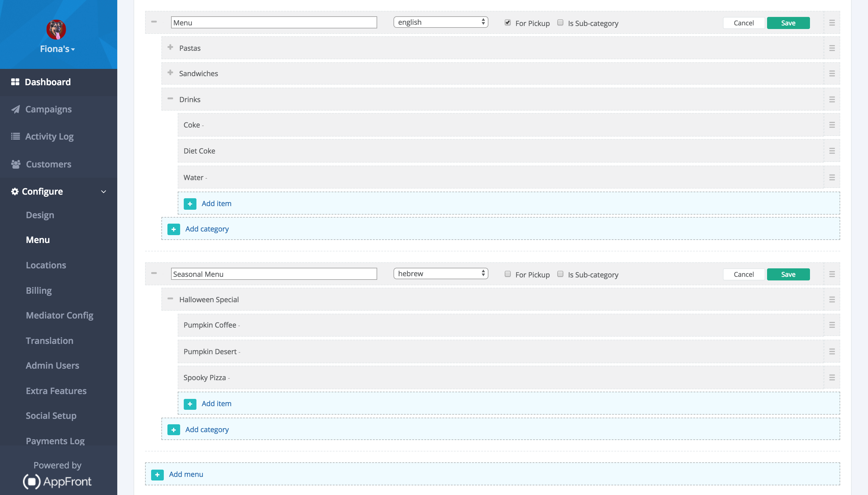Viewport: 868px width, 495px height.
Task: Click the Campaigns paper plane icon
Action: pos(15,109)
